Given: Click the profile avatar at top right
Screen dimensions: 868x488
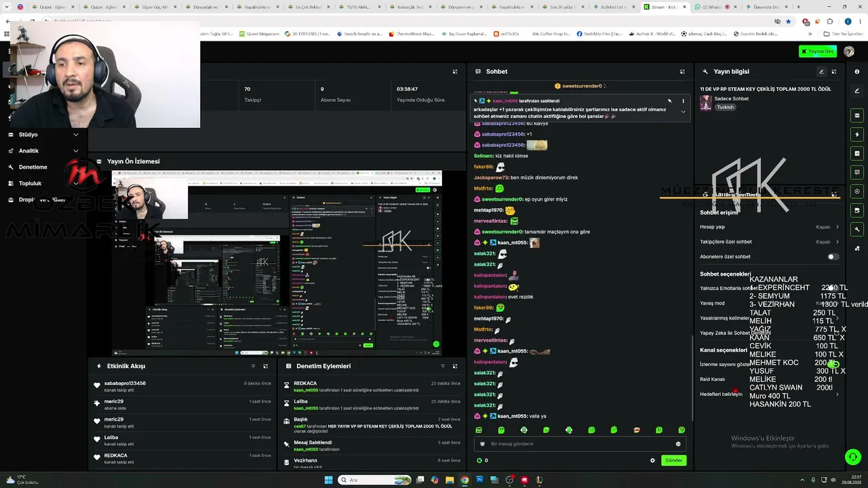Looking at the screenshot, I should tap(849, 52).
